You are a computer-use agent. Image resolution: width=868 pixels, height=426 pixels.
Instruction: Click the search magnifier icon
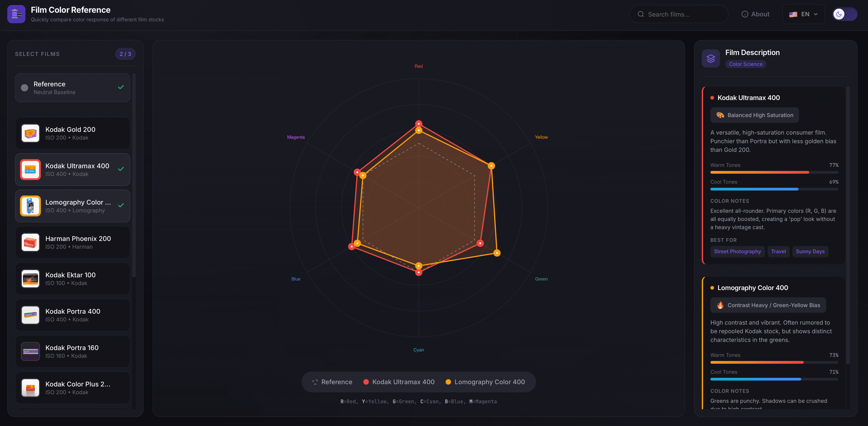pyautogui.click(x=641, y=14)
